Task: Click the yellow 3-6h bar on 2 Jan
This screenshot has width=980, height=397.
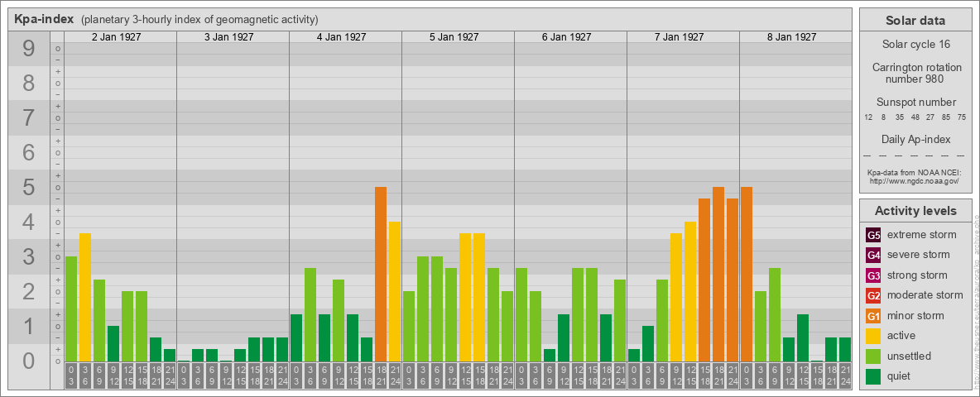Action: coord(85,297)
